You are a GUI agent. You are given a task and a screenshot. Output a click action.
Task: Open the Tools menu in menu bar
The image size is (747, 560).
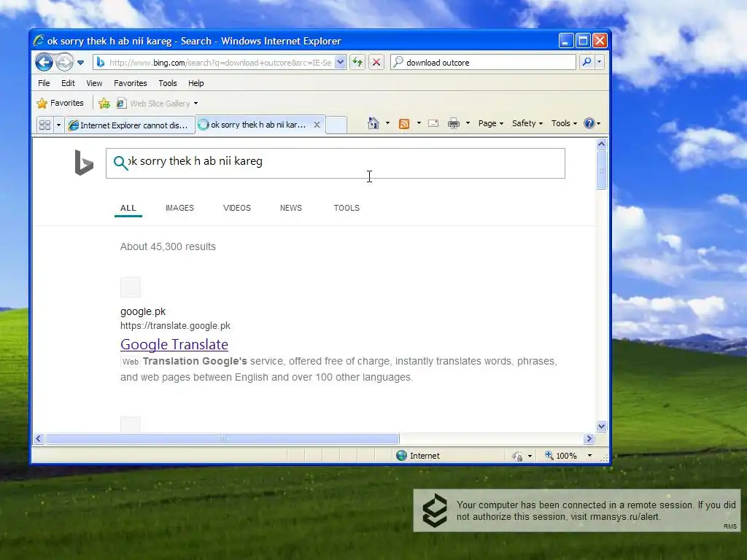pyautogui.click(x=168, y=83)
